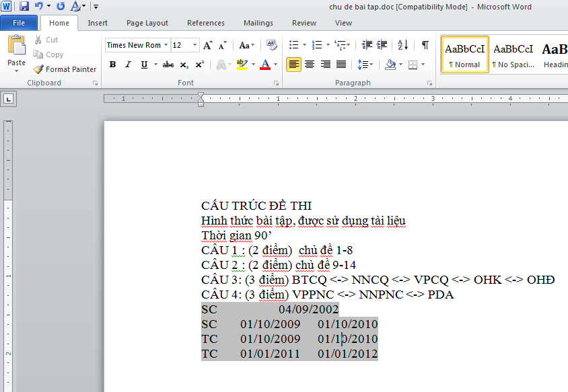Click the Text Effects glowing A icon

(221, 65)
